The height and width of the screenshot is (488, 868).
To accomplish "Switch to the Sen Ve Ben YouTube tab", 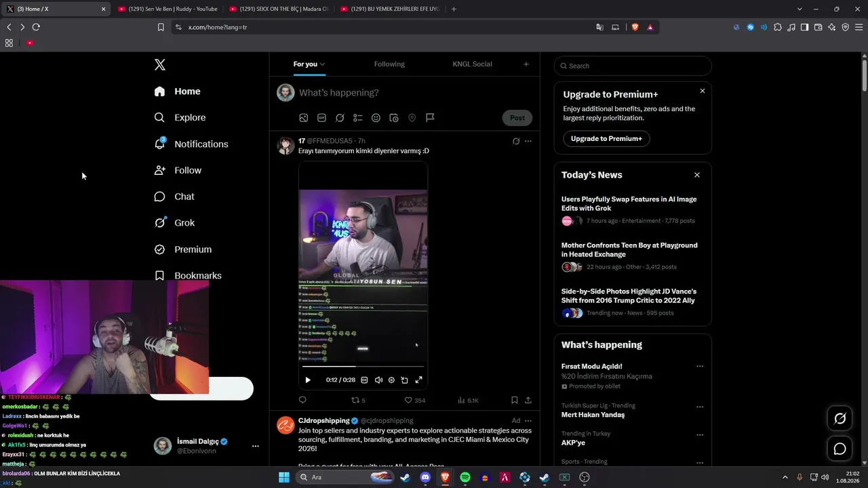I will point(167,9).
